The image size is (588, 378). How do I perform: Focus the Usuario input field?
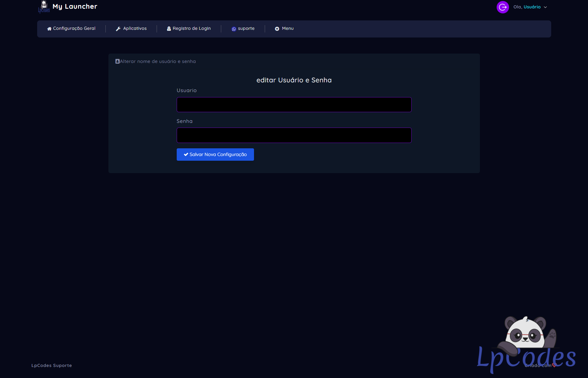click(x=294, y=104)
